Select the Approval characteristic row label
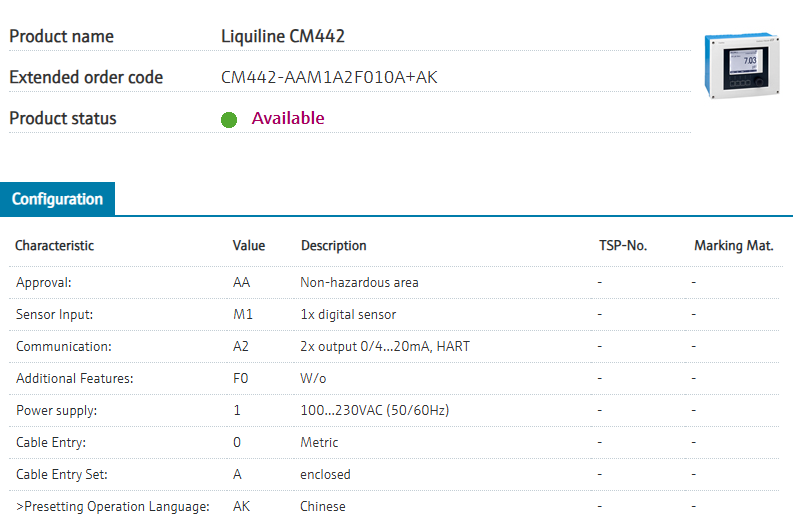Screen dimensions: 793x531 click(x=44, y=282)
